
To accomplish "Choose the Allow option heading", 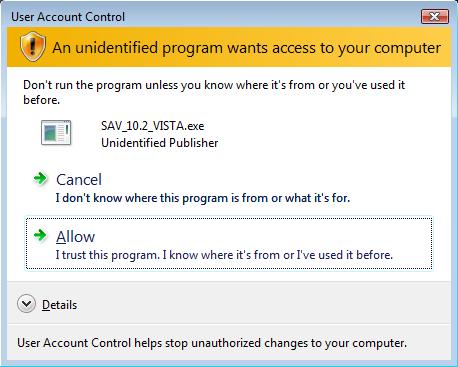I will point(75,237).
